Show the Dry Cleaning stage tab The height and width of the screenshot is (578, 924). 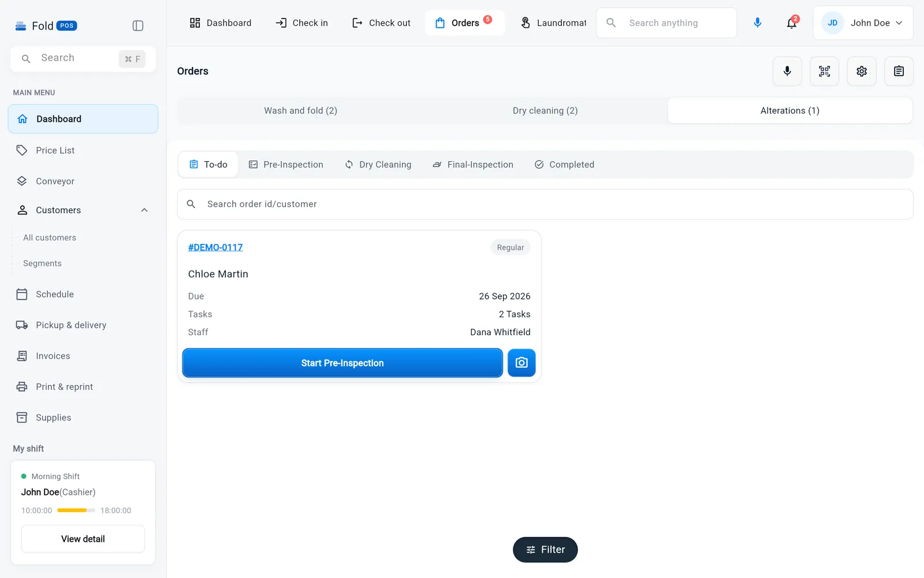(378, 165)
